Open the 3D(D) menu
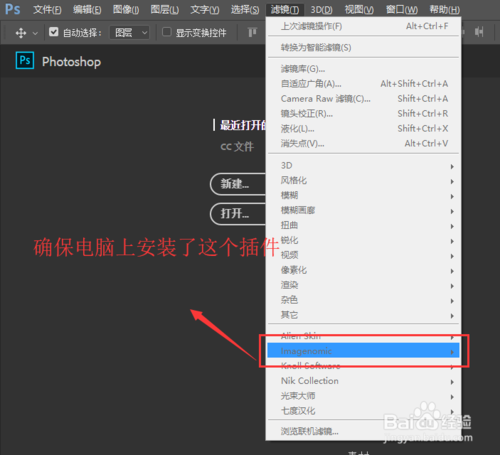This screenshot has height=455, width=500. (x=321, y=10)
